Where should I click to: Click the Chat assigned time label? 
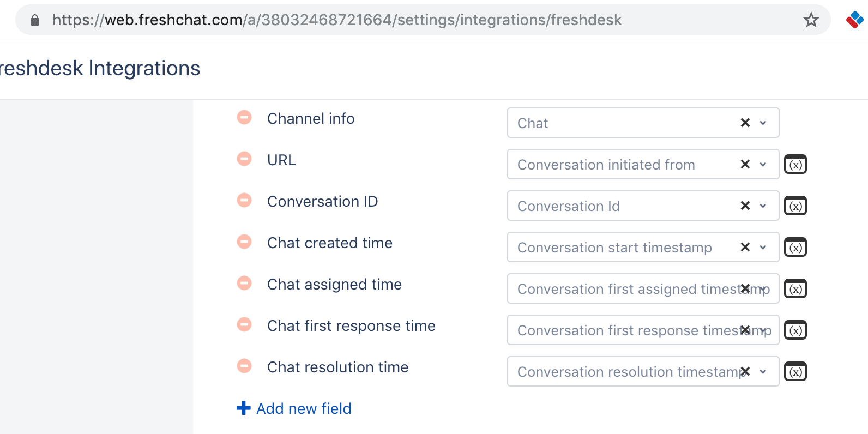(x=334, y=284)
